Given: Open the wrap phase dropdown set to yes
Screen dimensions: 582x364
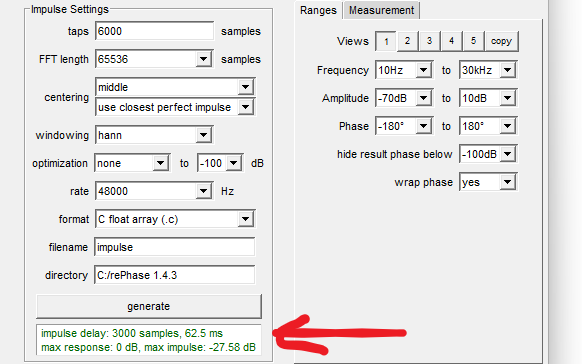Looking at the screenshot, I should pos(488,182).
